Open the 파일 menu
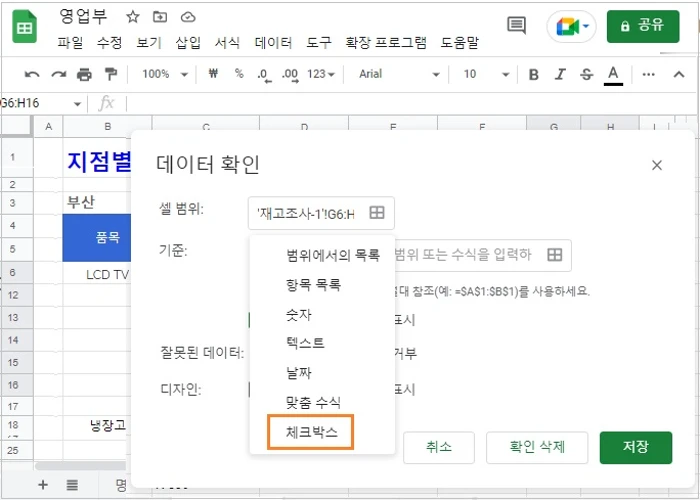700x500 pixels. coord(70,43)
